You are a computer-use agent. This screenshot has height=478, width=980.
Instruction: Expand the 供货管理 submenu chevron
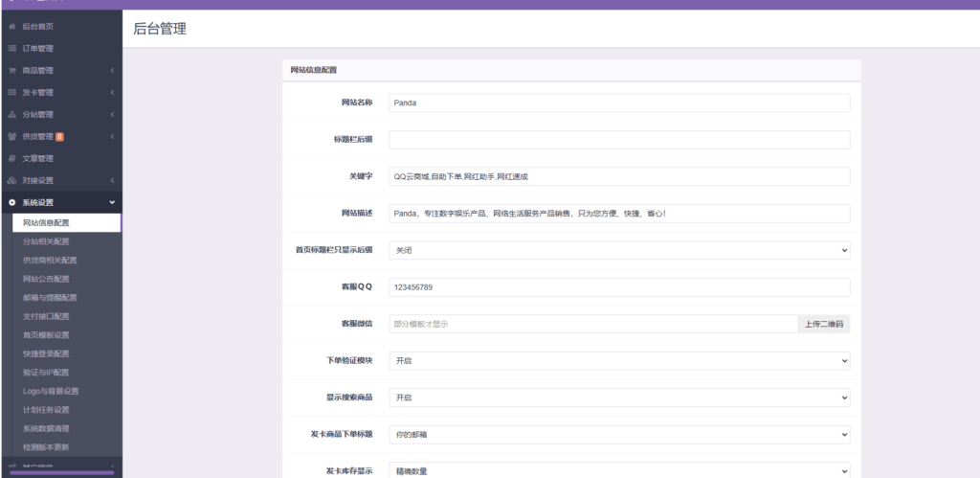(x=113, y=136)
